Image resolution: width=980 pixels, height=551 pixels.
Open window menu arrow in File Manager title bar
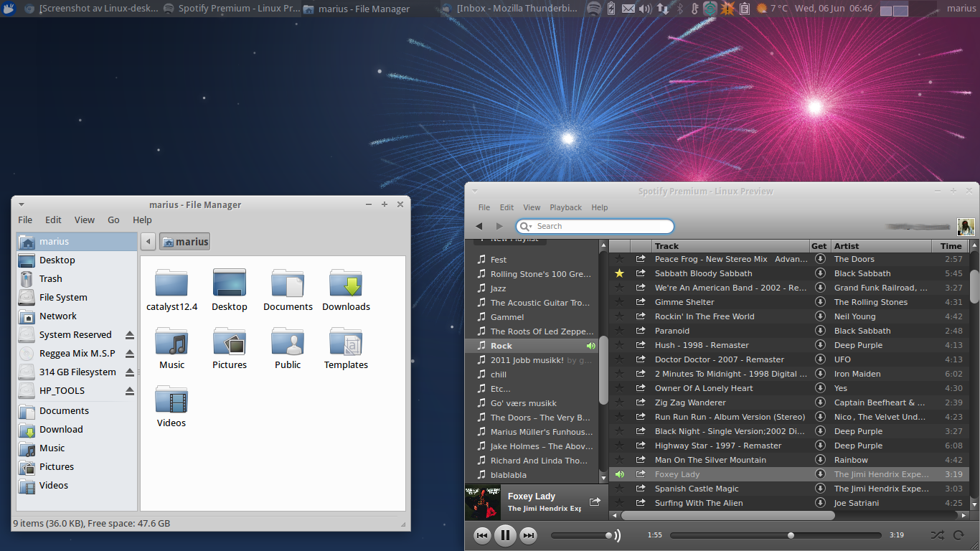pyautogui.click(x=22, y=205)
